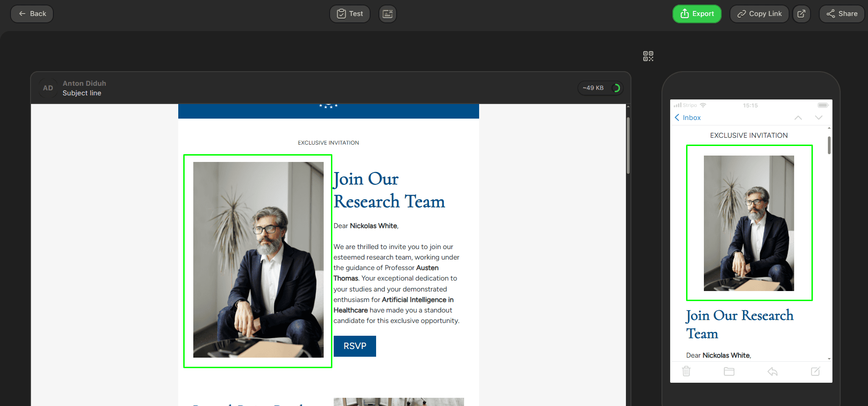The image size is (868, 406).
Task: Go back to Inbox in mobile preview
Action: [687, 118]
